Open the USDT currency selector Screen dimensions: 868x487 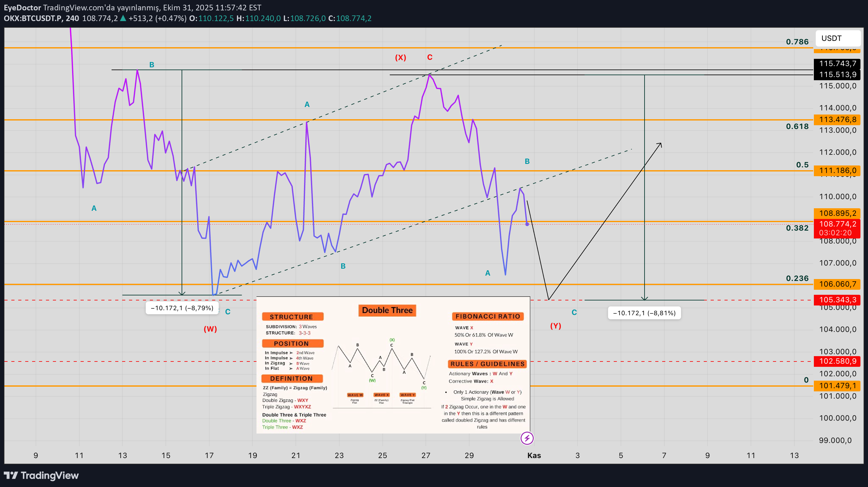(838, 38)
